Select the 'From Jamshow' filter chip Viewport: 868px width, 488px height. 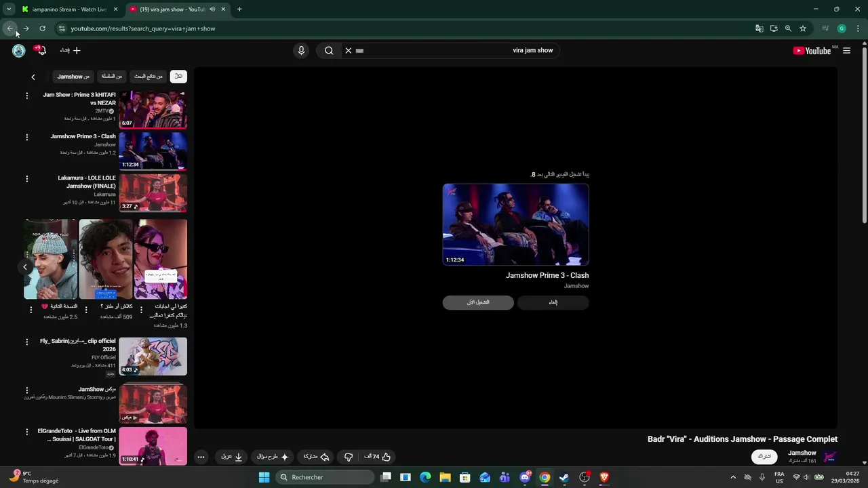coord(73,77)
